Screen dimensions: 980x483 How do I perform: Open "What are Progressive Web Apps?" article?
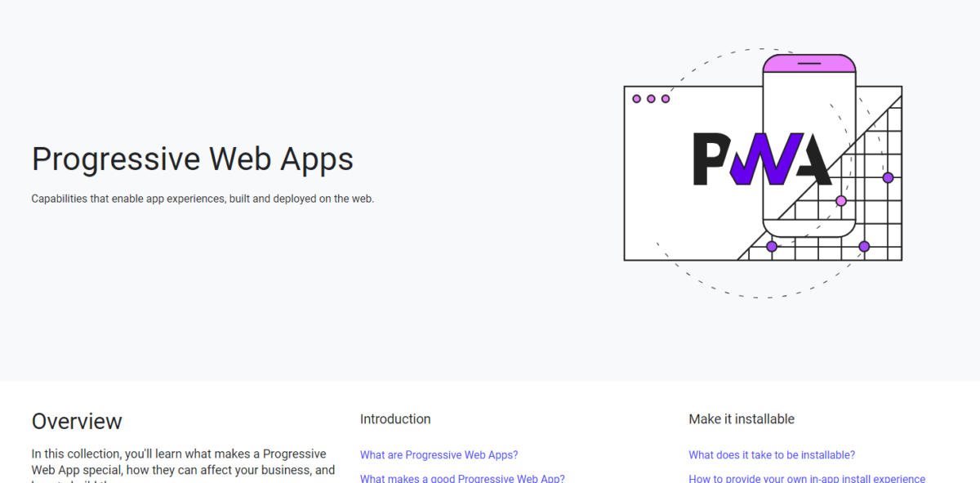[x=439, y=454]
